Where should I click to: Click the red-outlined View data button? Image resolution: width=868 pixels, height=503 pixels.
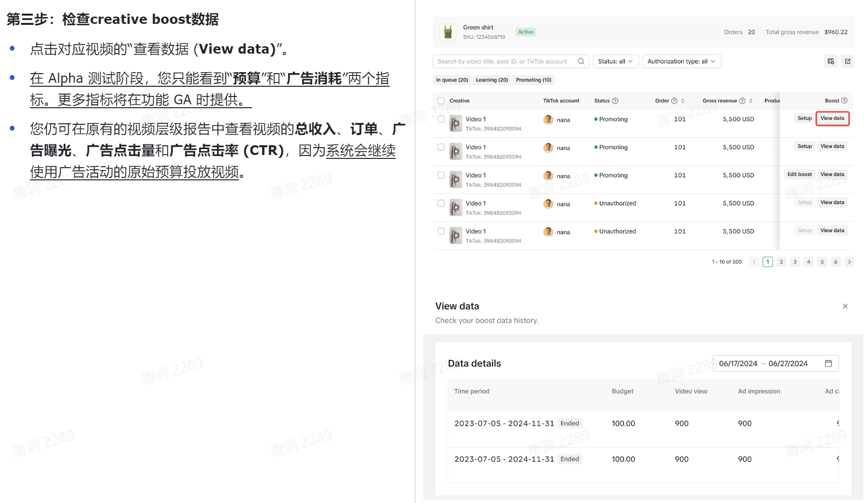coord(832,118)
